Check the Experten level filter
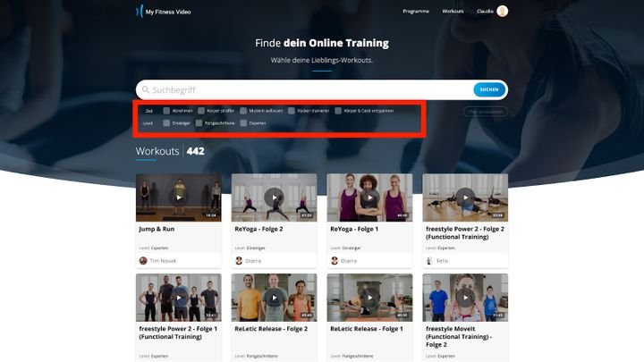 tap(243, 123)
